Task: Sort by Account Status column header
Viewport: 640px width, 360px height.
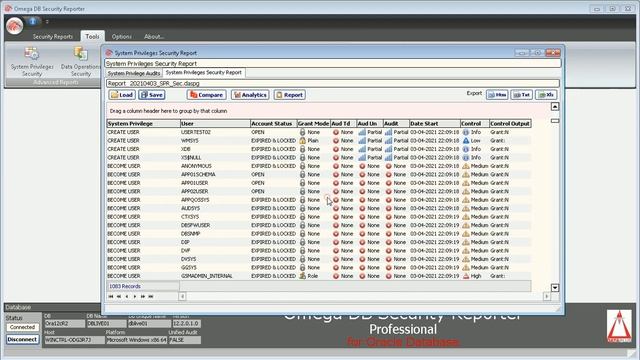Action: point(273,123)
